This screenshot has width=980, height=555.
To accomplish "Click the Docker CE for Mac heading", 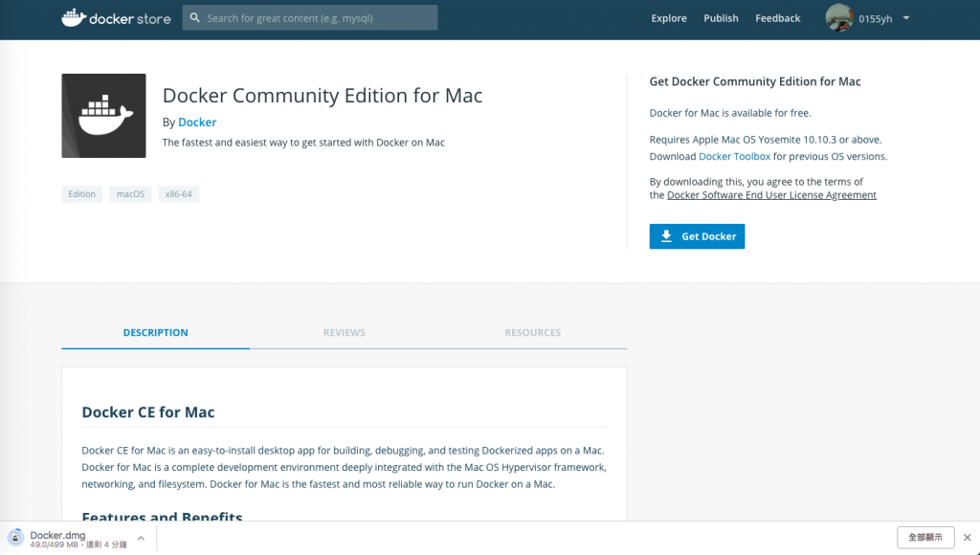I will tap(148, 412).
